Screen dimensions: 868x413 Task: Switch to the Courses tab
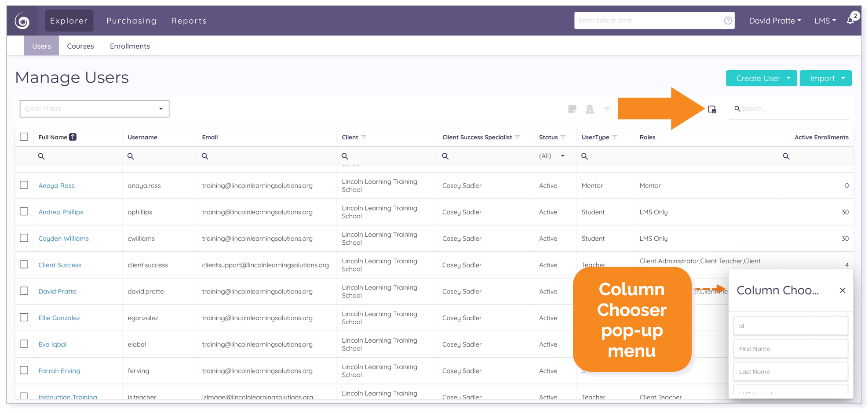pyautogui.click(x=80, y=46)
